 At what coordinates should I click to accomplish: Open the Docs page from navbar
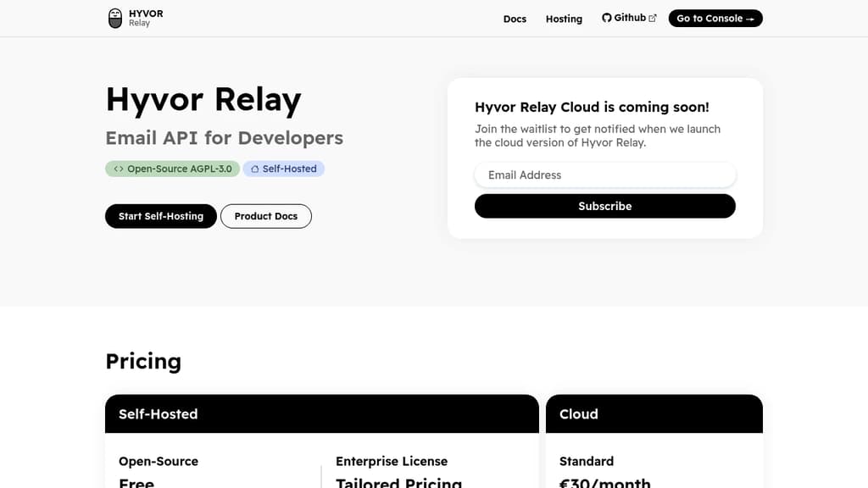pos(515,19)
